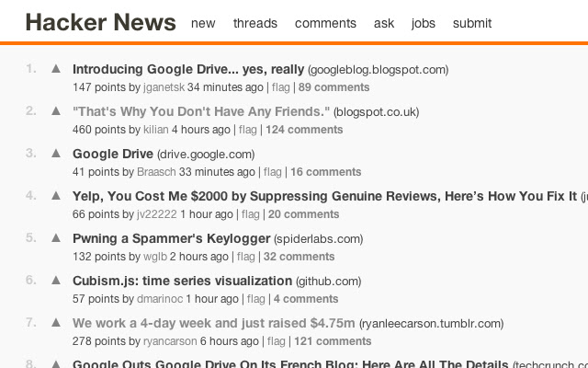Viewport: 588px width, 368px height.
Task: Upvote Cubism.js time series visualization
Action: [x=56, y=280]
